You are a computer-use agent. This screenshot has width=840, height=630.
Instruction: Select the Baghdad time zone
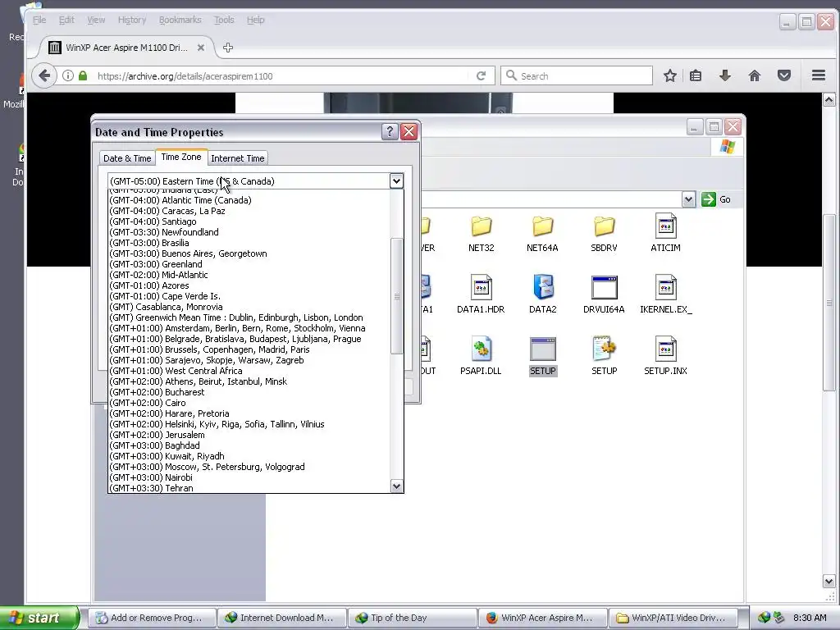point(249,445)
